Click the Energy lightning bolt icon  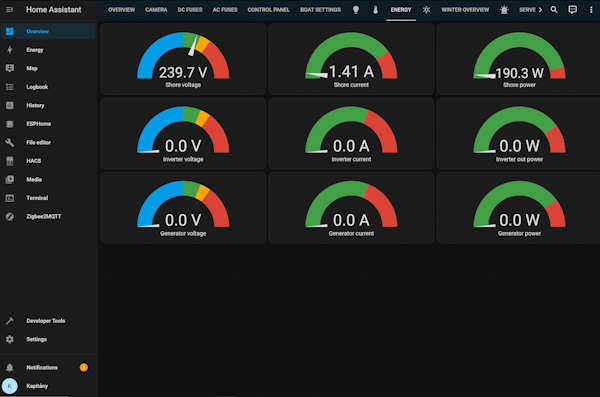tap(10, 50)
